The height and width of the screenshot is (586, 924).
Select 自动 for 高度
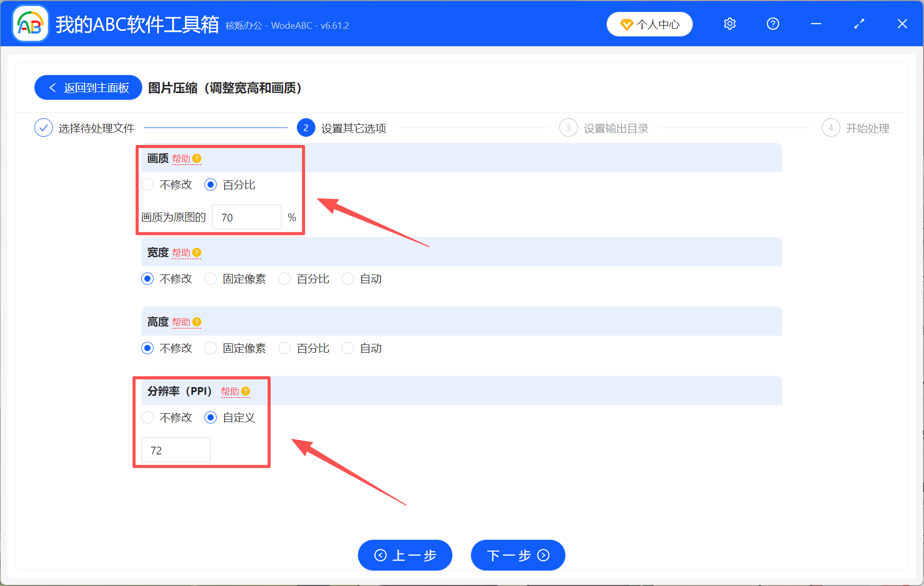pos(348,348)
